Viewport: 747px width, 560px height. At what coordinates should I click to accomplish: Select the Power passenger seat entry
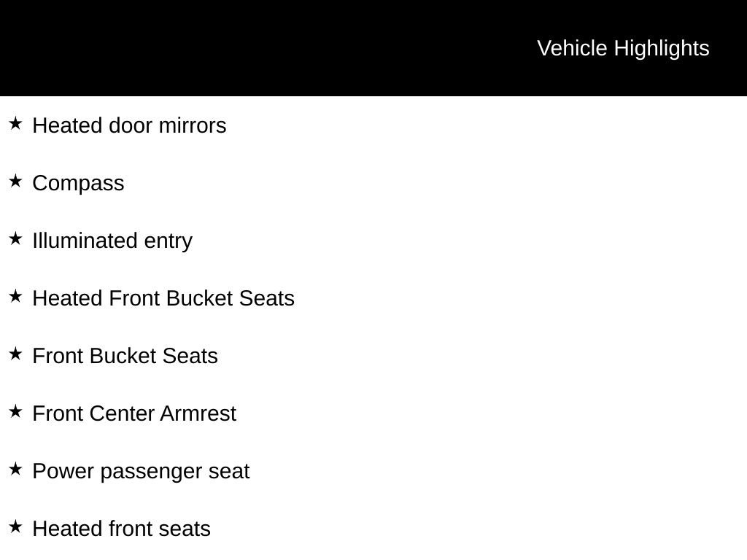point(141,472)
